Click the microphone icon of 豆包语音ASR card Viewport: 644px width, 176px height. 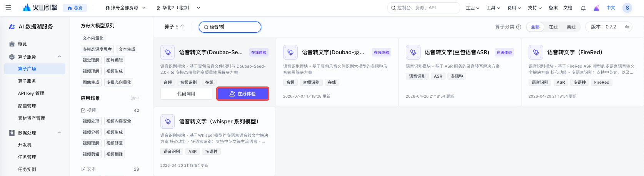click(x=413, y=52)
